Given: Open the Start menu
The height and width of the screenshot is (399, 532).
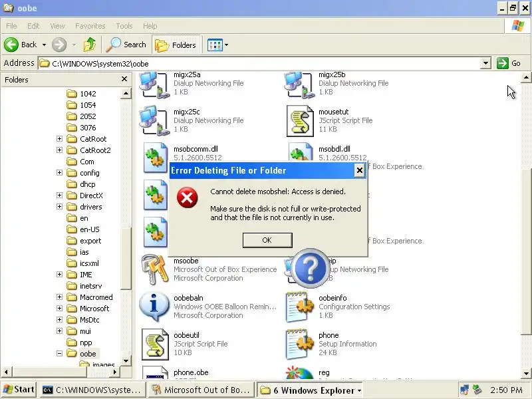Looking at the screenshot, I should tap(19, 389).
